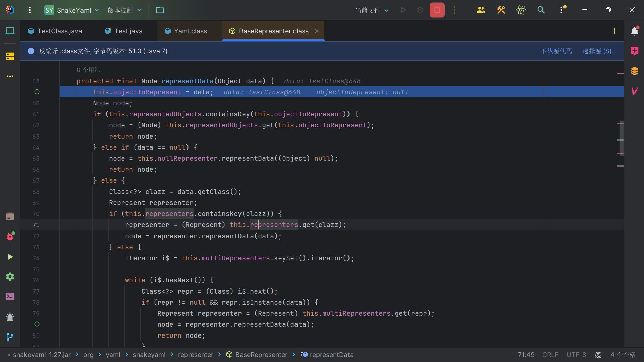Open the Notifications bell
This screenshot has width=644, height=362.
(634, 31)
